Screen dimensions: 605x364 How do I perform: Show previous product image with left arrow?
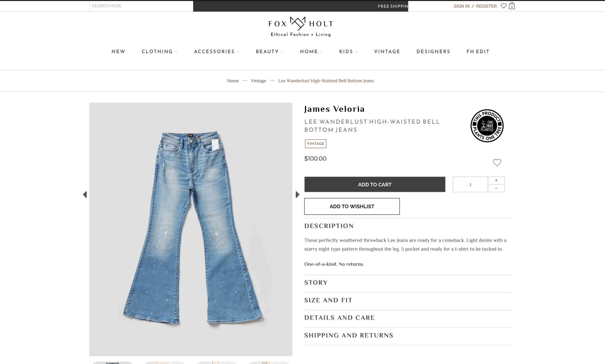pyautogui.click(x=85, y=195)
